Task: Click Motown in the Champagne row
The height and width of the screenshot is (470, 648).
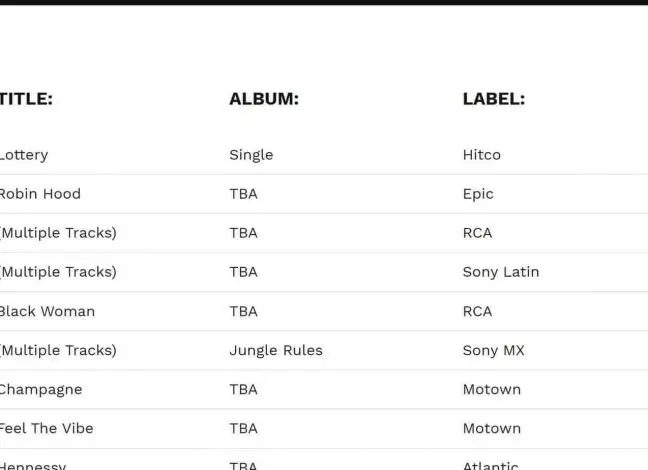Action: [491, 389]
